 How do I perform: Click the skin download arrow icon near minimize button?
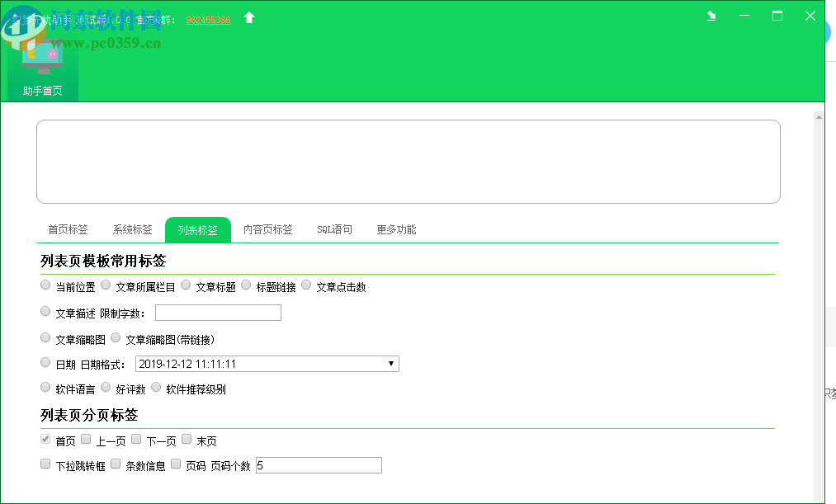pyautogui.click(x=711, y=15)
